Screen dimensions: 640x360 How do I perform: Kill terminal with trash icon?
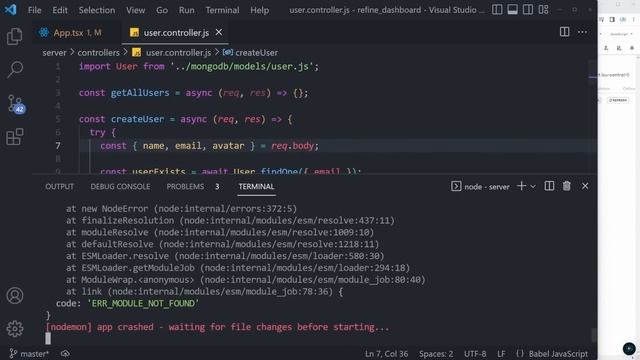pos(567,186)
